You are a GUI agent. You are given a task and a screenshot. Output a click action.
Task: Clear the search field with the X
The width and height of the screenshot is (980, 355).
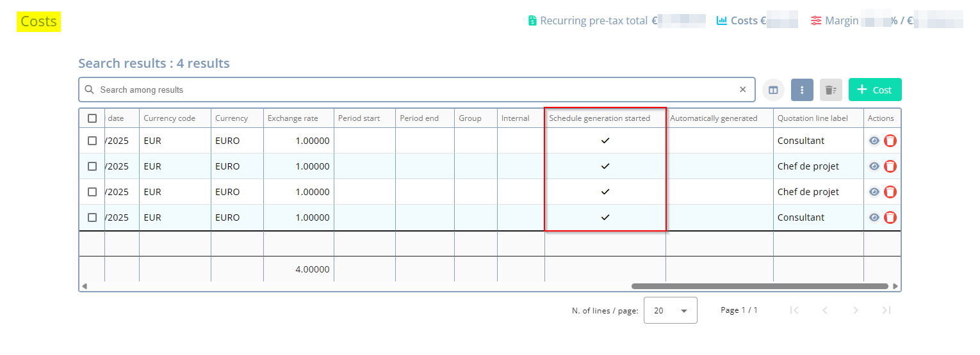(742, 90)
